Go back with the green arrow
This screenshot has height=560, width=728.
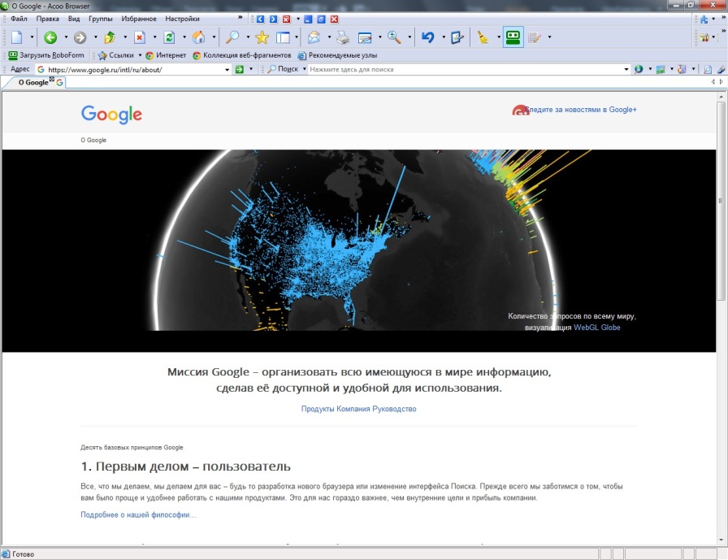[x=50, y=37]
